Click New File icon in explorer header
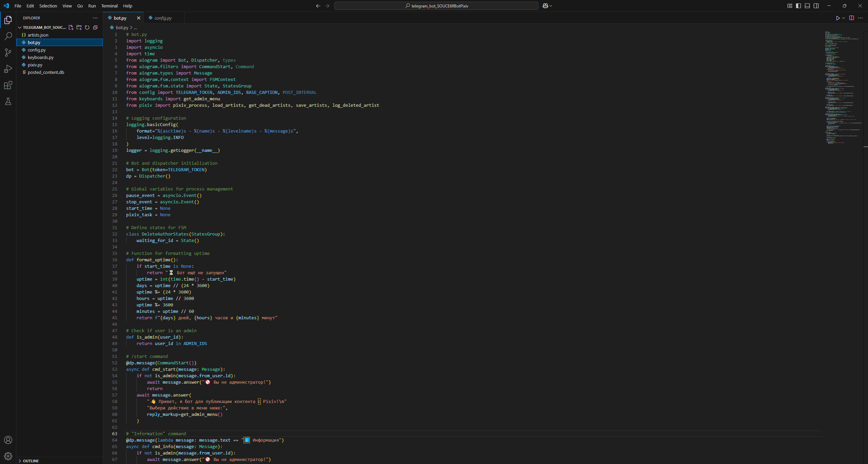 pyautogui.click(x=71, y=27)
